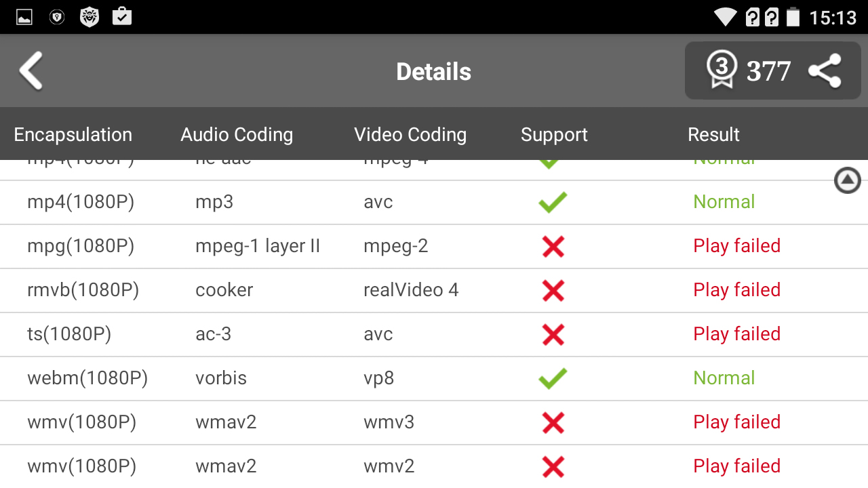Tap green checkmark in mp4 mp3 row
The height and width of the screenshot is (488, 868).
[553, 202]
